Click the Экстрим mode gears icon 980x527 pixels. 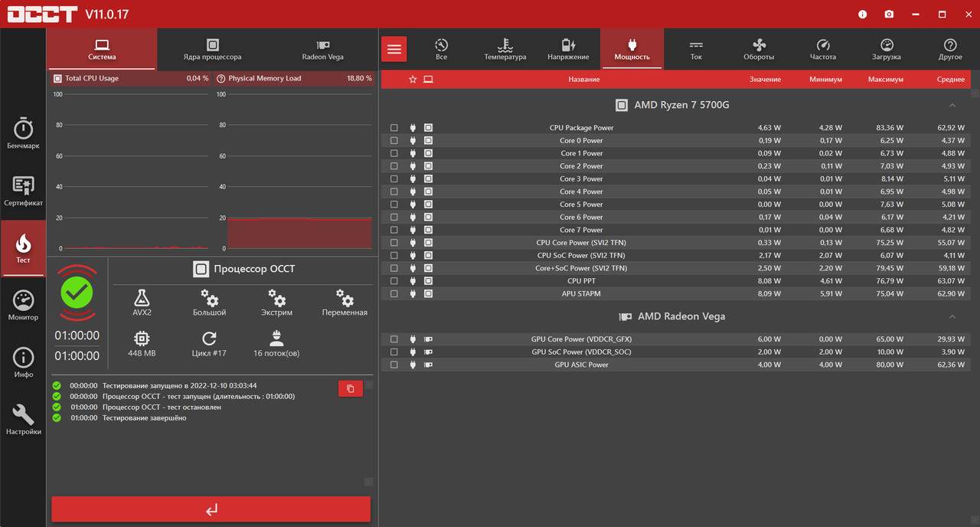276,298
